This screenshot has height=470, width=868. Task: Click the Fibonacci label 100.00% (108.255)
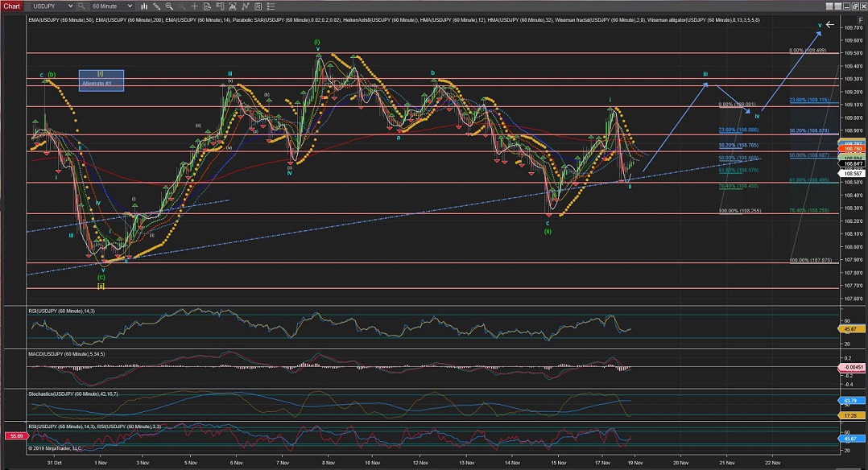tap(739, 211)
